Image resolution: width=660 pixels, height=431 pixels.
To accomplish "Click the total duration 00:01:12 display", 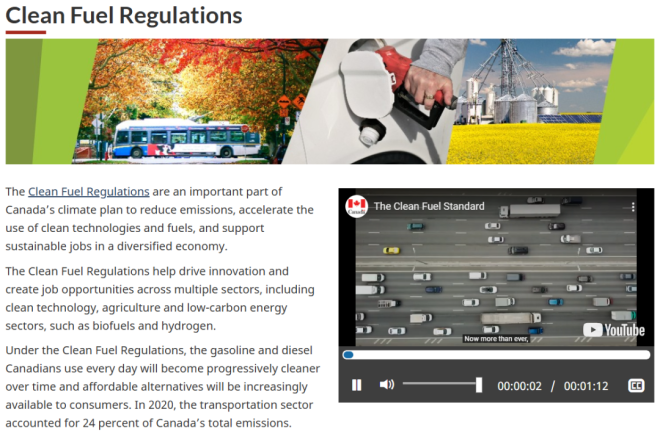I will (585, 386).
